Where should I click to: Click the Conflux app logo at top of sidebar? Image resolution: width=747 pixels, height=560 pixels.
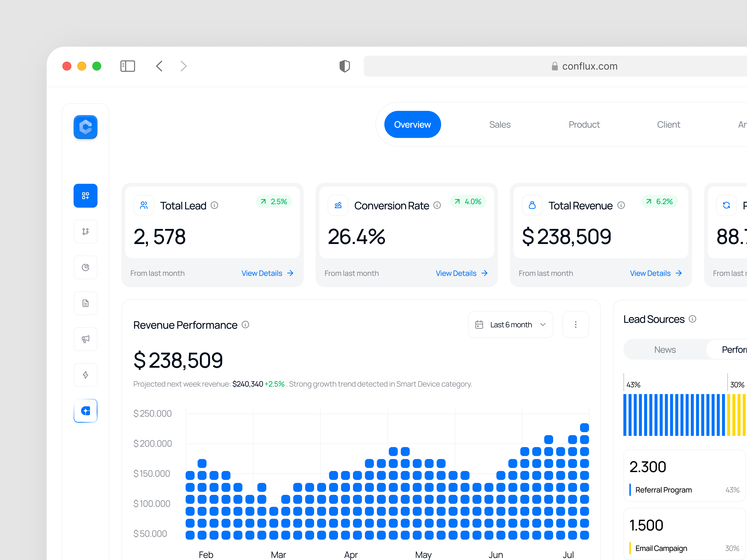point(85,127)
